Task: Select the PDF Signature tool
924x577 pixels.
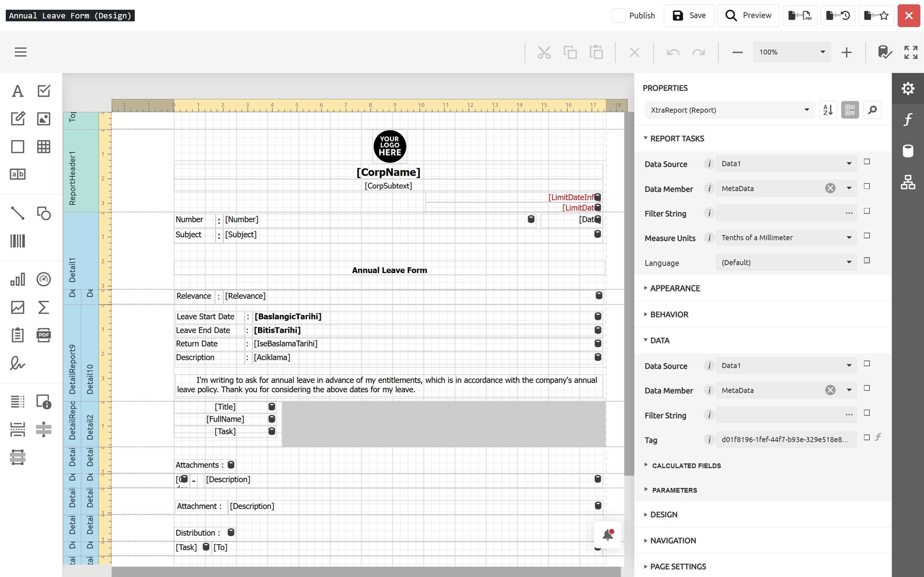Action: (17, 363)
